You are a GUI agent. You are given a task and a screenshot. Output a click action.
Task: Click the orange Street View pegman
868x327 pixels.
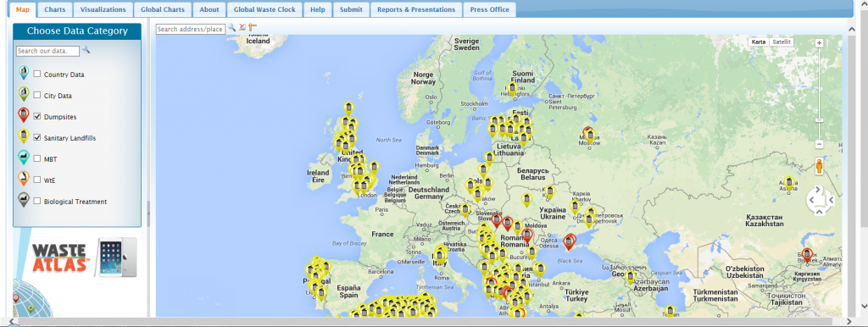820,165
